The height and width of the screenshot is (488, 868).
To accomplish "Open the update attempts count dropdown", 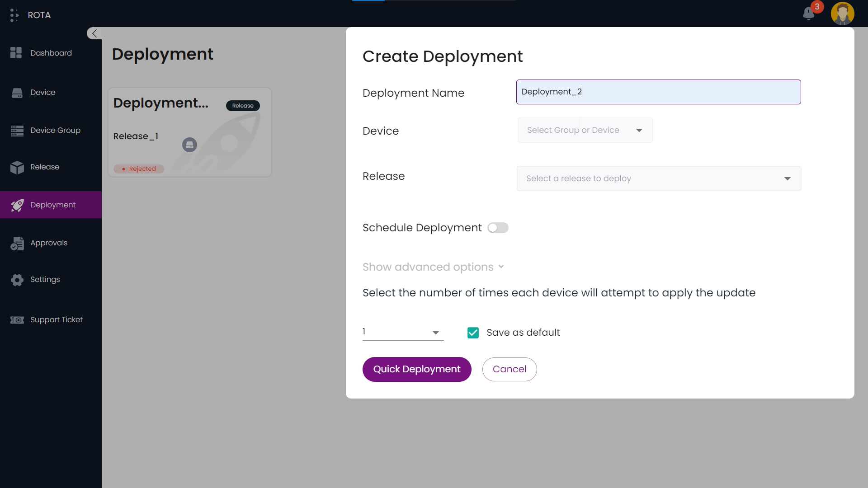I will tap(401, 332).
